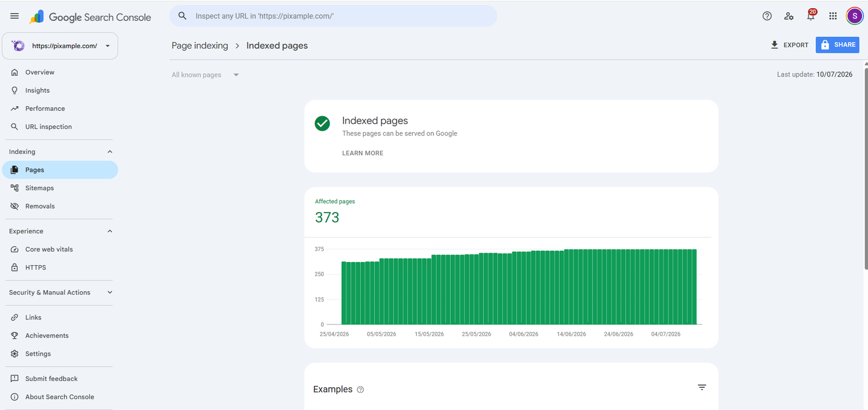This screenshot has height=410, width=868.
Task: Click the green check status badge
Action: (x=322, y=124)
